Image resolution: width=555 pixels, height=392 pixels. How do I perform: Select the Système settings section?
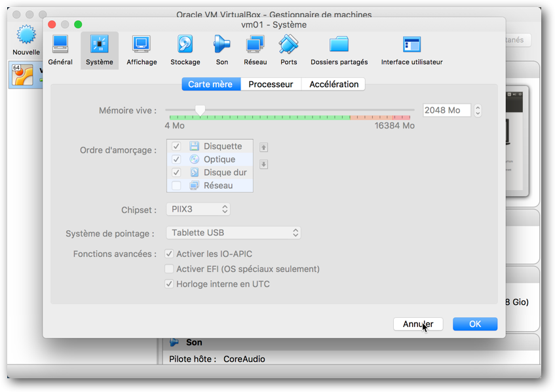pyautogui.click(x=100, y=50)
